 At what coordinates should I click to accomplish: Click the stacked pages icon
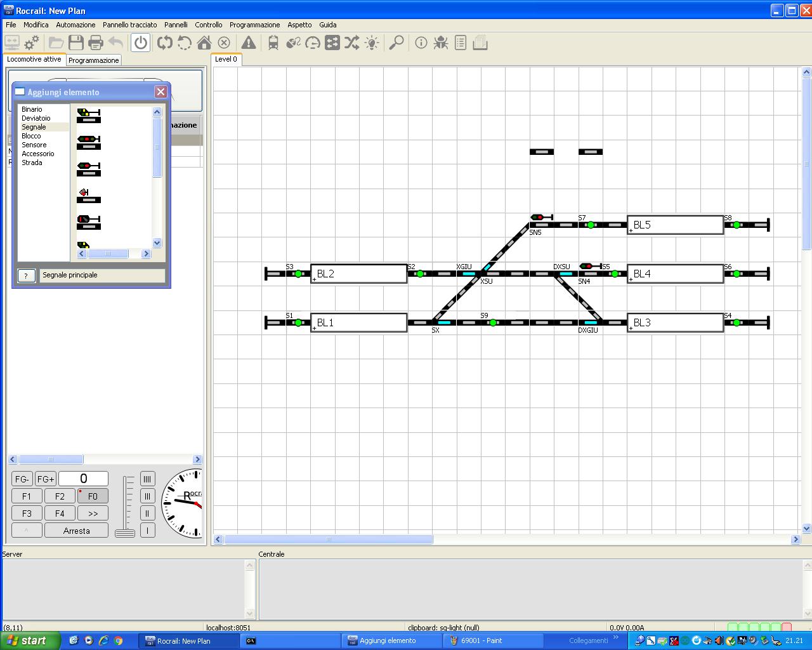pos(480,43)
